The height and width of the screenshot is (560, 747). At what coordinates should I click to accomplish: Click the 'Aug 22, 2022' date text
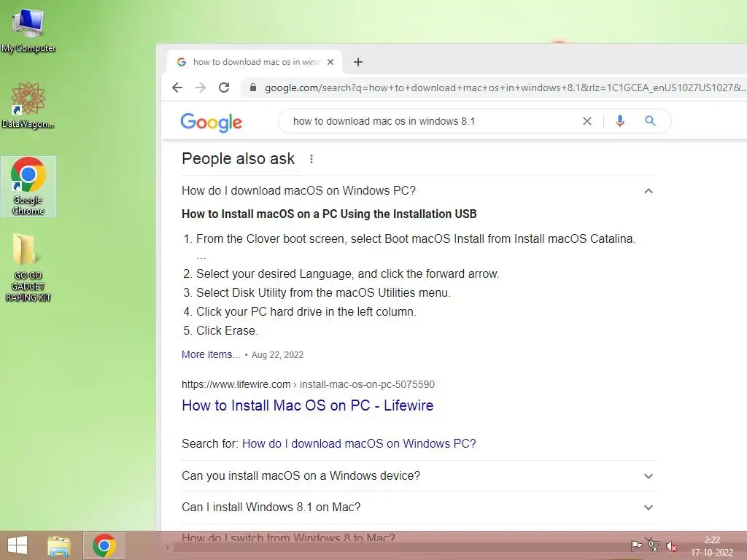click(x=277, y=355)
